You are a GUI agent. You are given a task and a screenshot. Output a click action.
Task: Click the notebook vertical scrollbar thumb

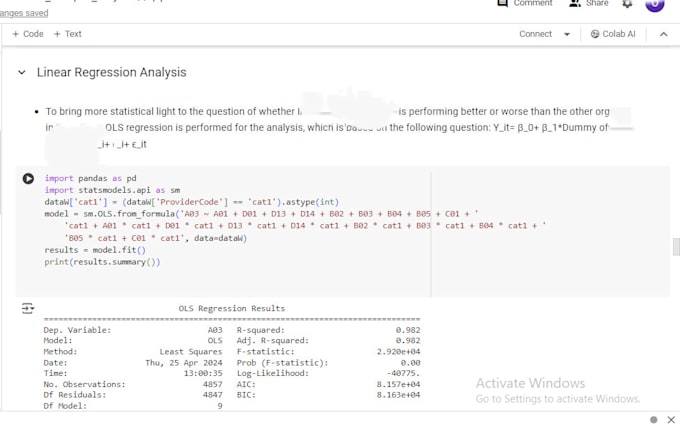pos(676,247)
